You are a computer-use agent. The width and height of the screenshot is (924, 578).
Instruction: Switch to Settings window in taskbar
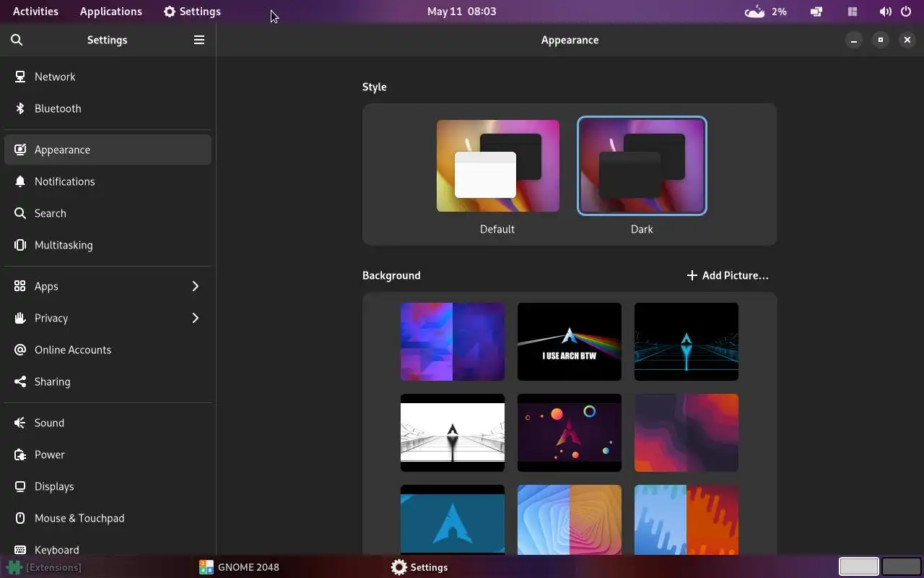coord(419,567)
